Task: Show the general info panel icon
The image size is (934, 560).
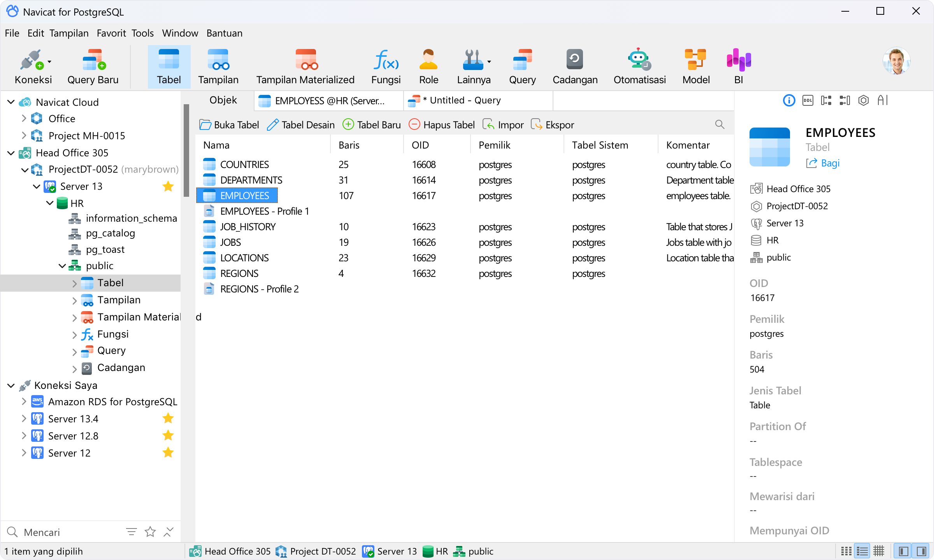Action: pyautogui.click(x=789, y=101)
